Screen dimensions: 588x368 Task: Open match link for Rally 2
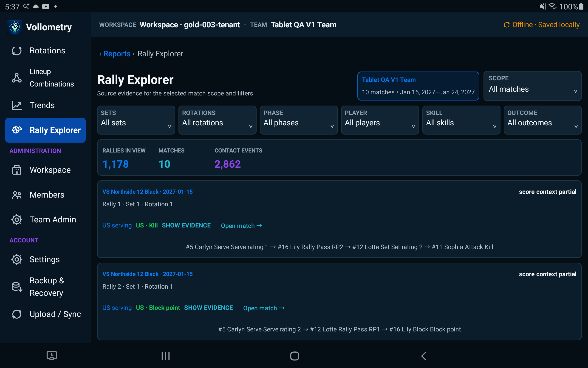pyautogui.click(x=264, y=308)
